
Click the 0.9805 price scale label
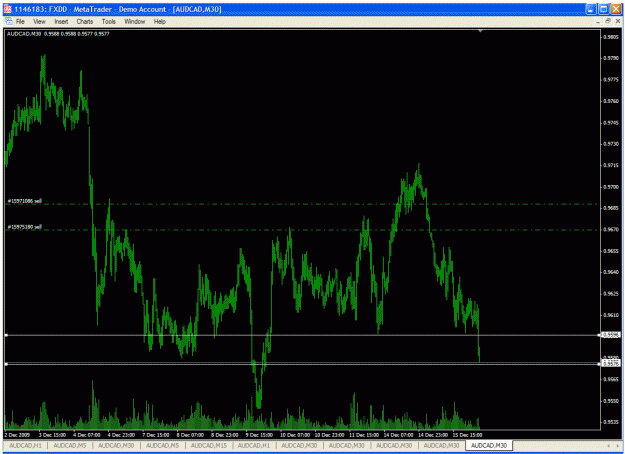(x=611, y=37)
